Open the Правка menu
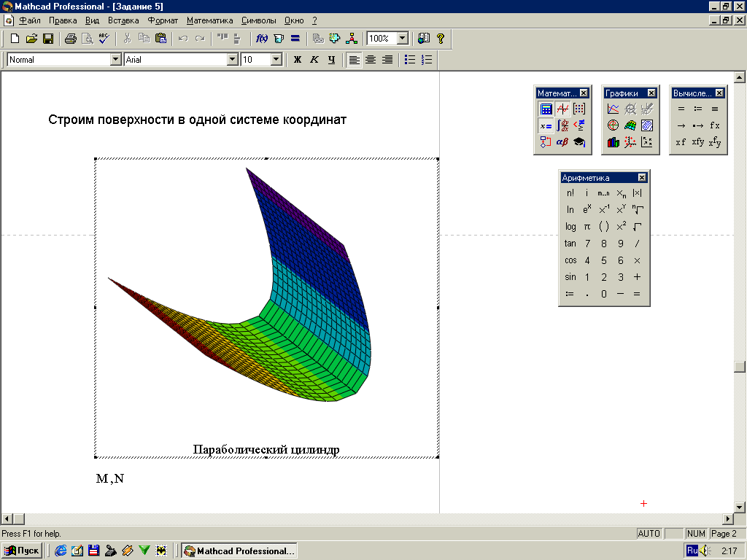Screen dimensions: 747x560 63,20
